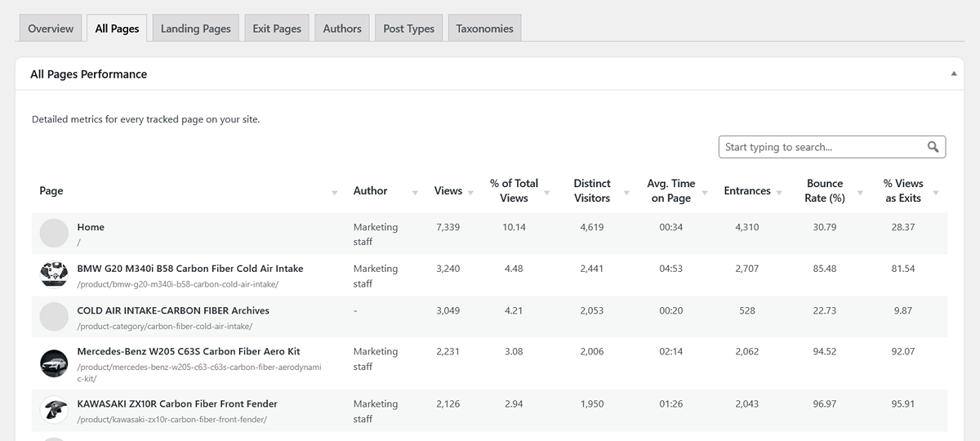This screenshot has width=980, height=441.
Task: Click the BMW G20 product thumbnail
Action: (54, 274)
